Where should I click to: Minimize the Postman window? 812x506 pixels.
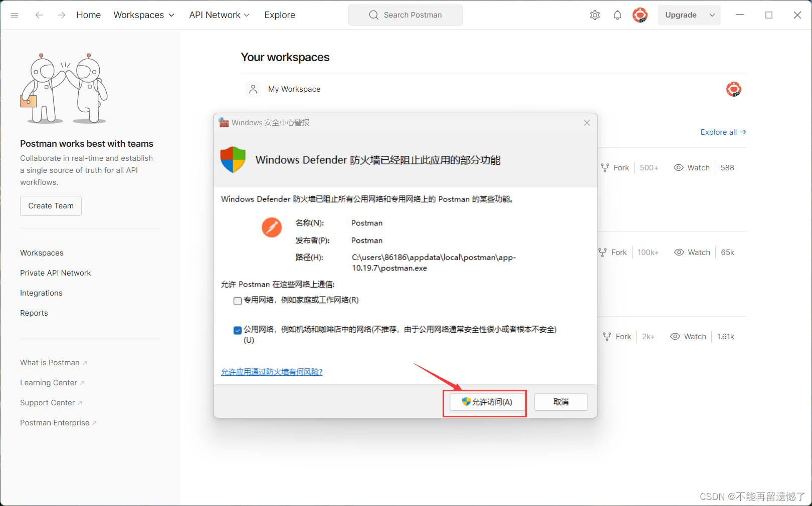point(739,15)
